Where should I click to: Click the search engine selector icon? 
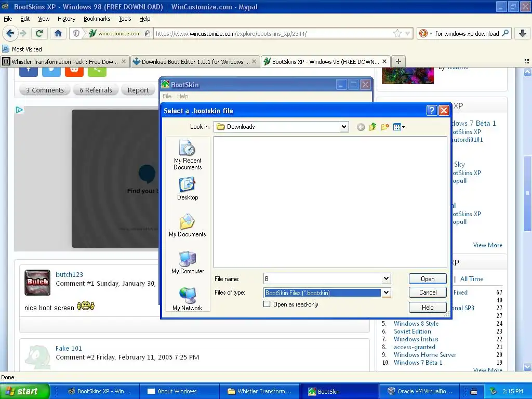425,33
